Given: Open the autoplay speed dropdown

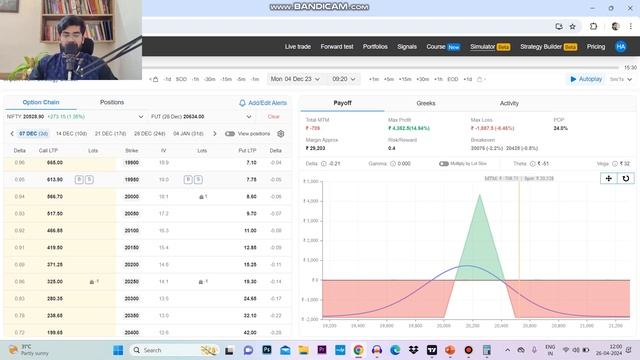Looking at the screenshot, I should click(621, 79).
